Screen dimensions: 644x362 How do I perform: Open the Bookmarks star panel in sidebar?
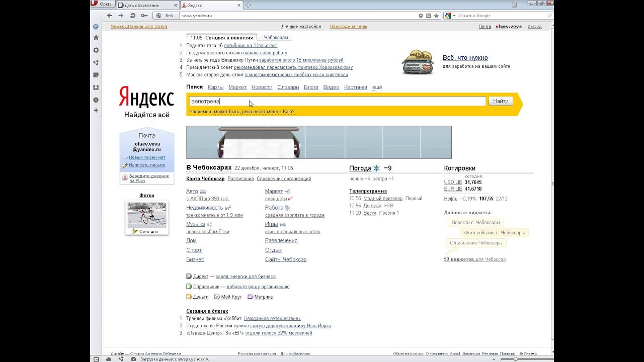point(96,38)
